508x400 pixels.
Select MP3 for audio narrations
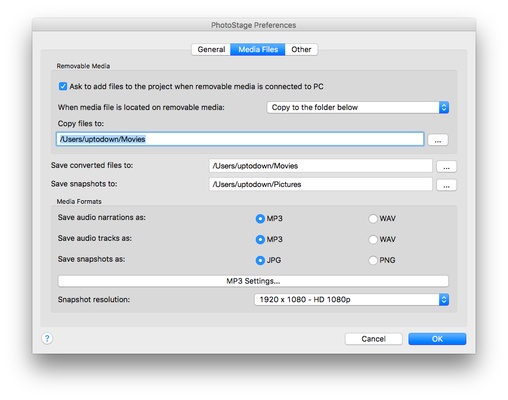[x=260, y=219]
